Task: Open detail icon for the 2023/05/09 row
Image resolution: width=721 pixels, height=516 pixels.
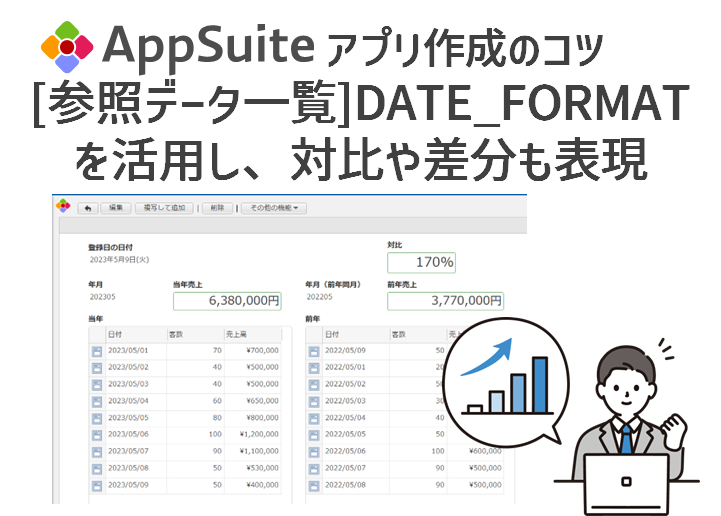Action: click(97, 486)
